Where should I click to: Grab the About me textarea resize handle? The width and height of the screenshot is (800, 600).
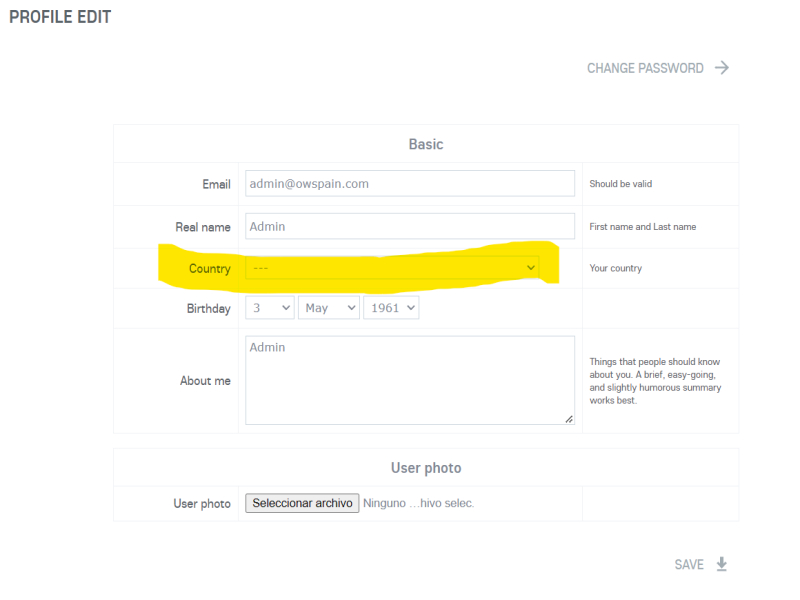pyautogui.click(x=569, y=419)
